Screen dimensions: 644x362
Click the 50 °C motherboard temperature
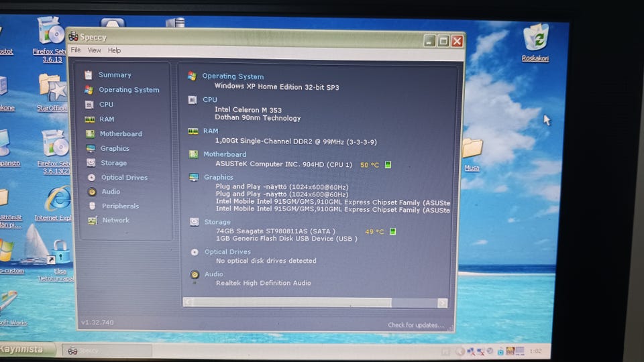[x=369, y=165]
